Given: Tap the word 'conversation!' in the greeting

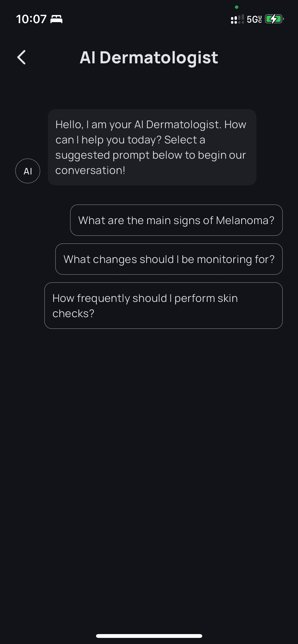Looking at the screenshot, I should (90, 170).
